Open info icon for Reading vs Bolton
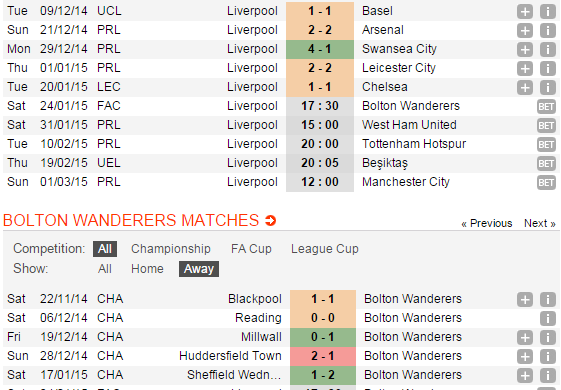This screenshot has height=390, width=561. [x=547, y=318]
